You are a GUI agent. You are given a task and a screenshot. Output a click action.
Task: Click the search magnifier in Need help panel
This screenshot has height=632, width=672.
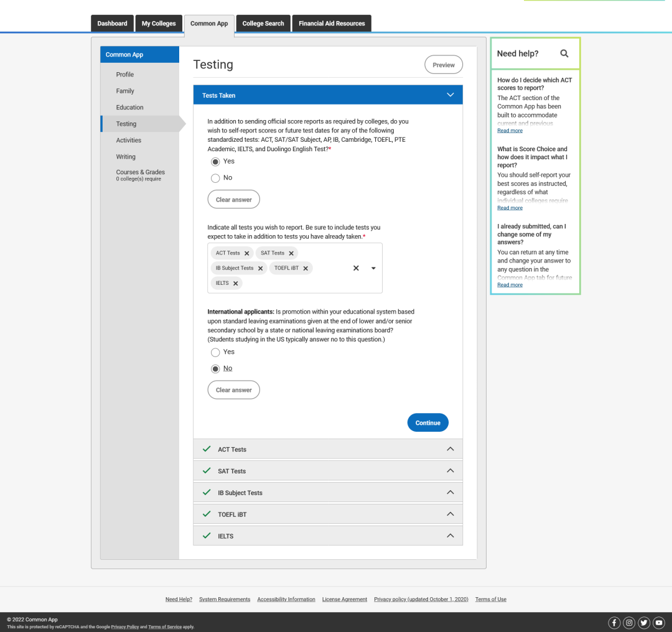pos(564,53)
